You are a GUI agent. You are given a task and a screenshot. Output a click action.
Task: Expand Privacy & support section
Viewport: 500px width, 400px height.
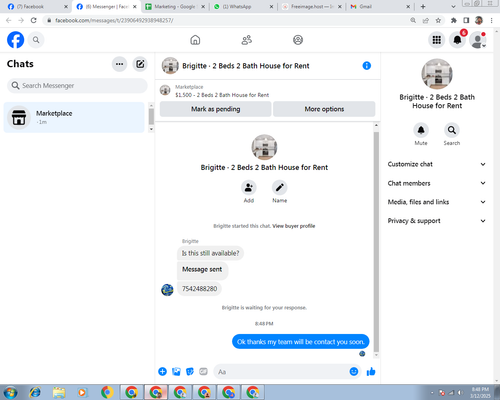click(437, 221)
